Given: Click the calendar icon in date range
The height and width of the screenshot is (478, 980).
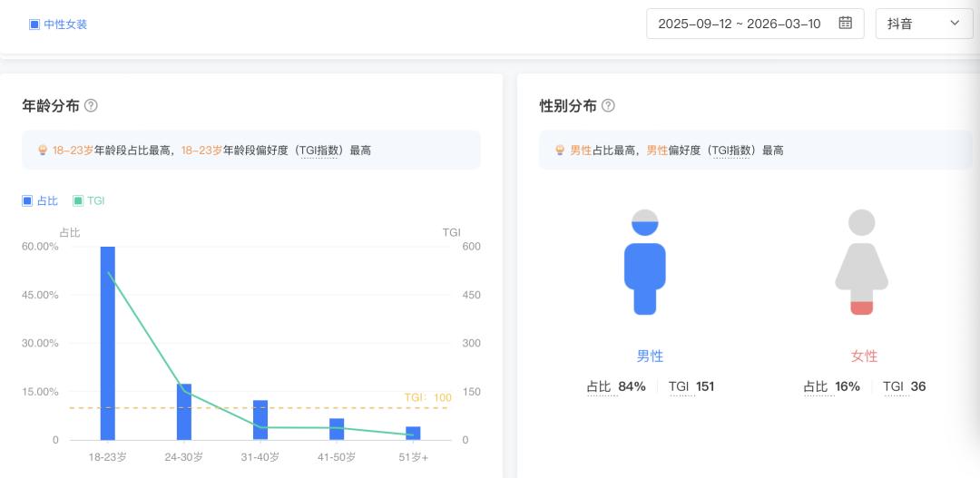Looking at the screenshot, I should [x=845, y=24].
